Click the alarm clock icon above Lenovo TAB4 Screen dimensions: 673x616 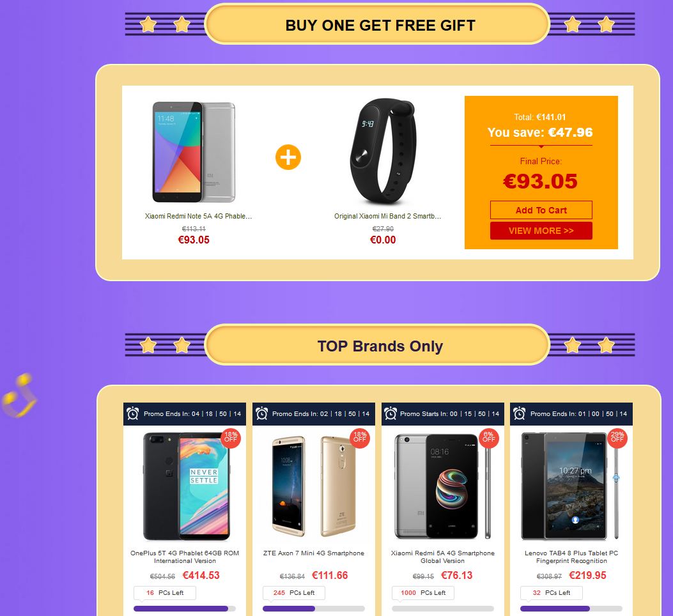[520, 413]
